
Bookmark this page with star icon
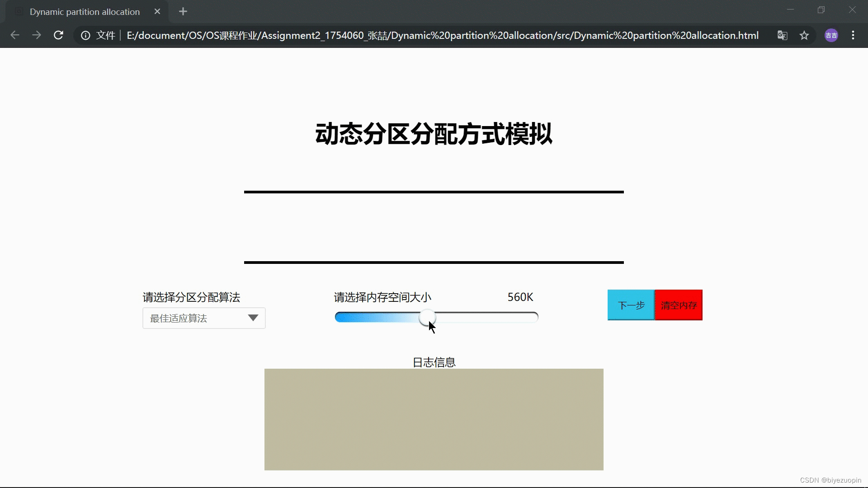click(804, 35)
